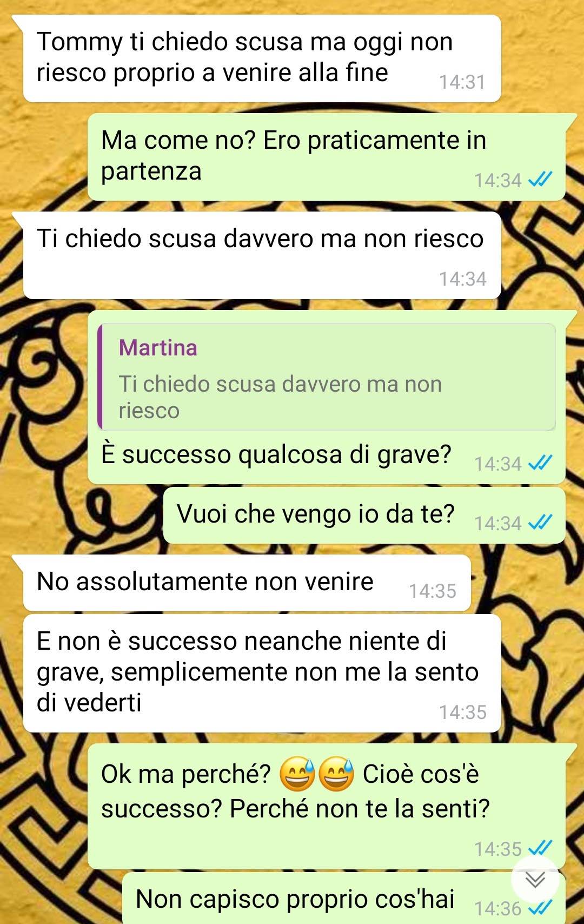Tap the 'Martina' name in the quoted reply
Image resolution: width=584 pixels, height=924 pixels.
click(158, 347)
